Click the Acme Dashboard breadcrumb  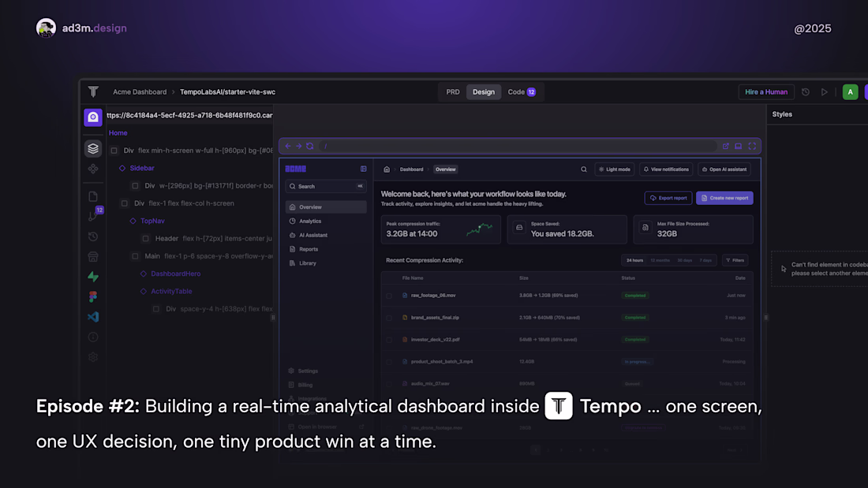point(140,92)
